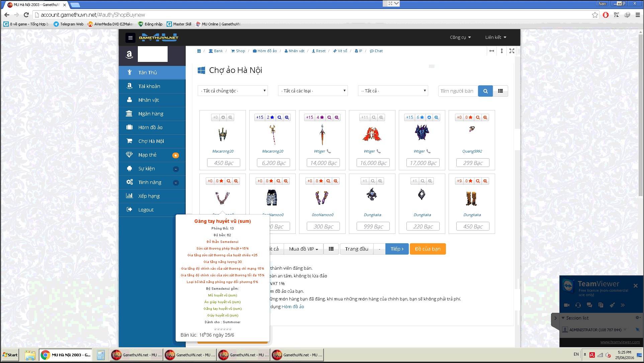Click the Reset top navigation link
This screenshot has height=363, width=644.
(318, 51)
